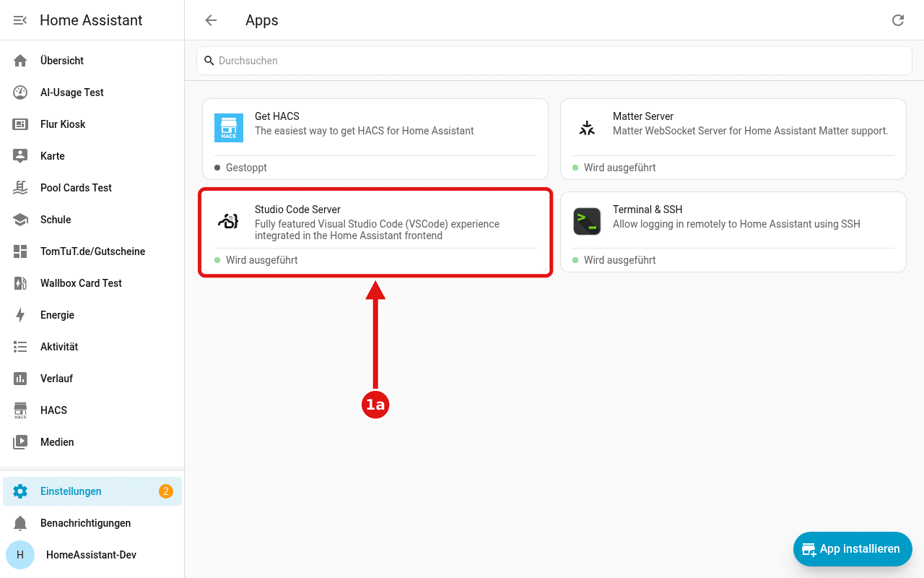Click the Home Assistant sidebar title

(x=91, y=20)
